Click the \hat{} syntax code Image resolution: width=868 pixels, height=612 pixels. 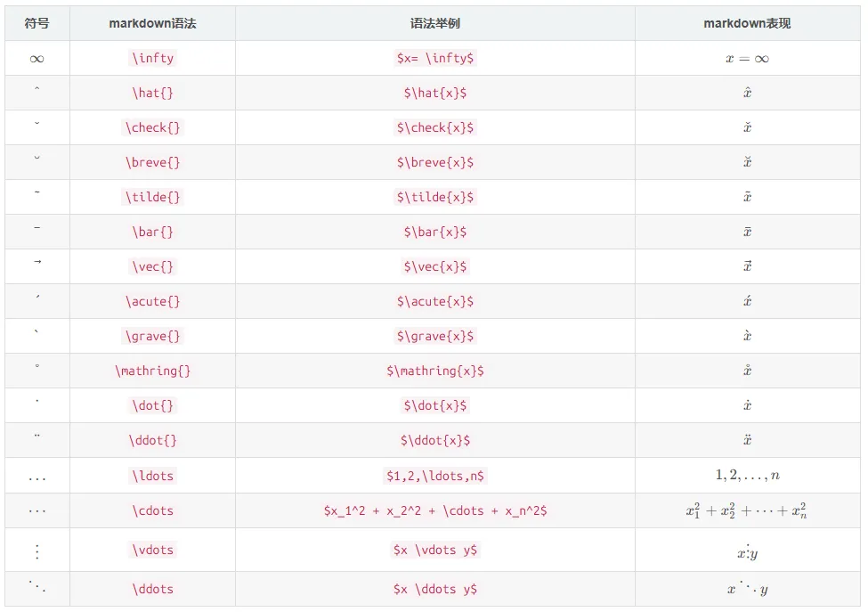(x=152, y=93)
